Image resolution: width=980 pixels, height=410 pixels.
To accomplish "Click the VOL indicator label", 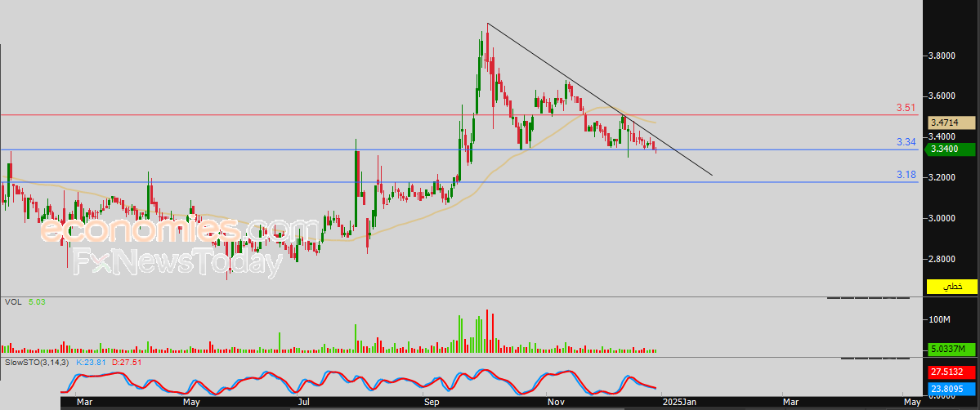I will tap(13, 302).
